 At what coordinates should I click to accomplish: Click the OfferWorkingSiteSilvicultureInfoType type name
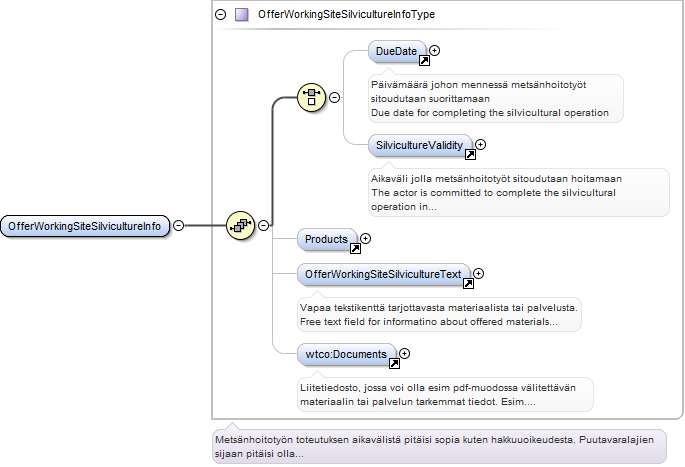pos(346,14)
